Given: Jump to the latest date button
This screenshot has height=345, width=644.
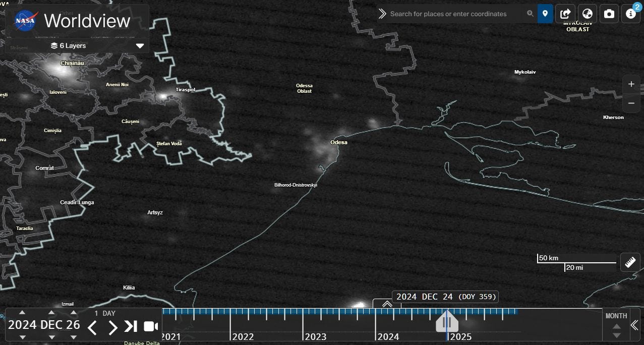Looking at the screenshot, I should click(131, 326).
